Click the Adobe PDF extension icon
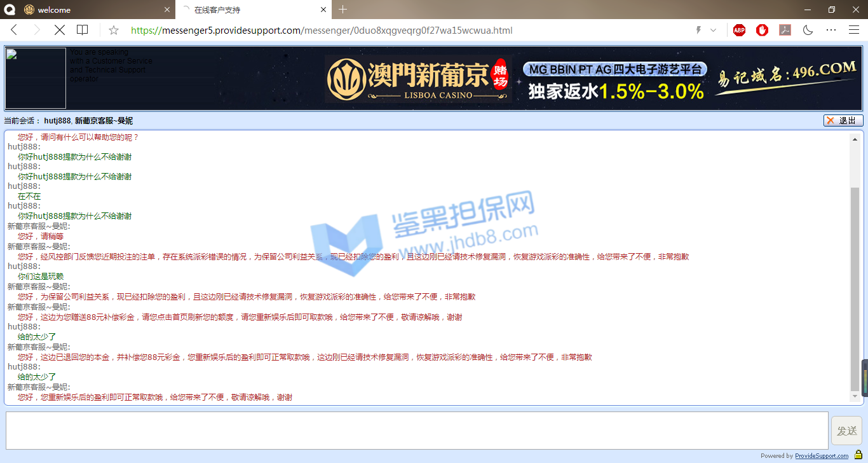The image size is (868, 463). pos(785,30)
